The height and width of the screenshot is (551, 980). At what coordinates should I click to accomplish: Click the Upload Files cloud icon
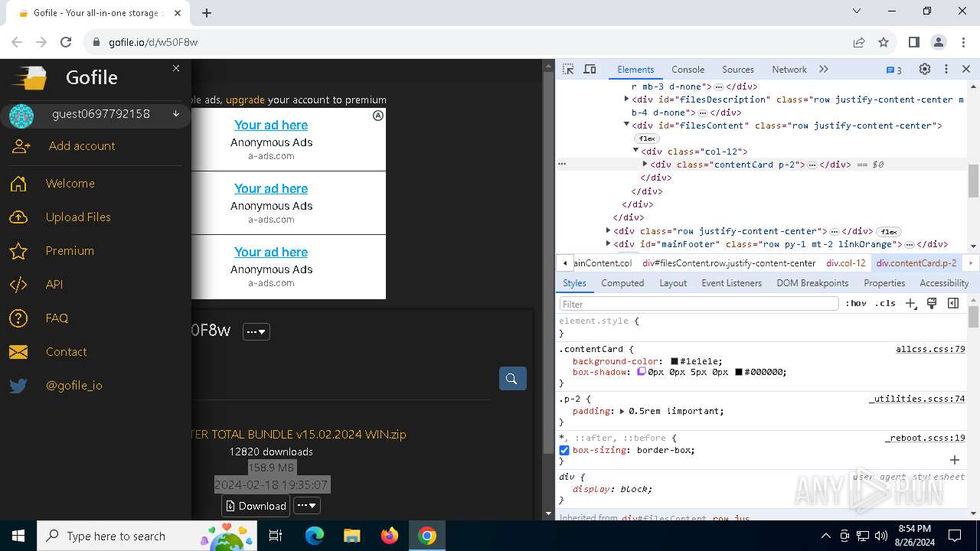pos(18,217)
